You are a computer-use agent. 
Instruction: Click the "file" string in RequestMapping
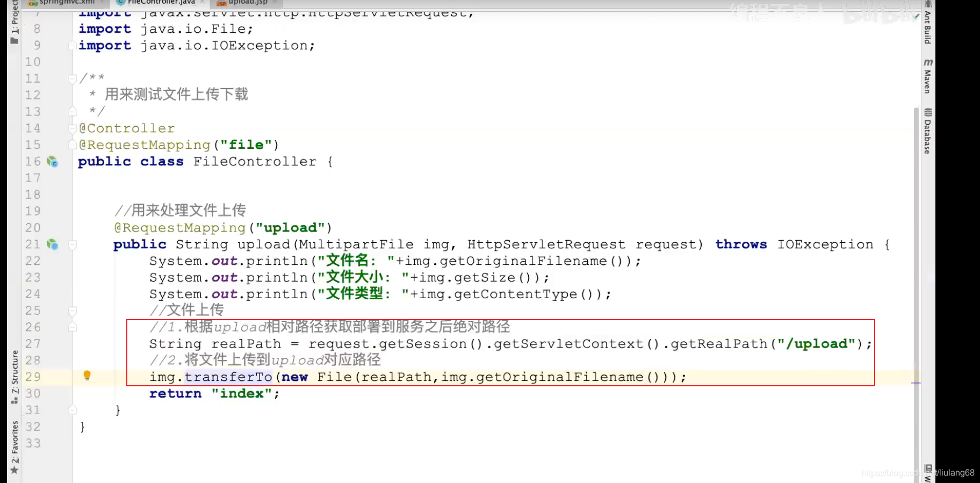[246, 145]
